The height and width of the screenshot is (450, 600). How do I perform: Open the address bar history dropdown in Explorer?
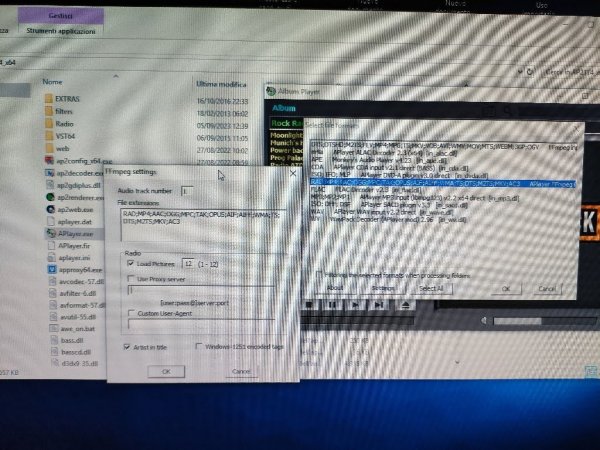click(x=520, y=72)
